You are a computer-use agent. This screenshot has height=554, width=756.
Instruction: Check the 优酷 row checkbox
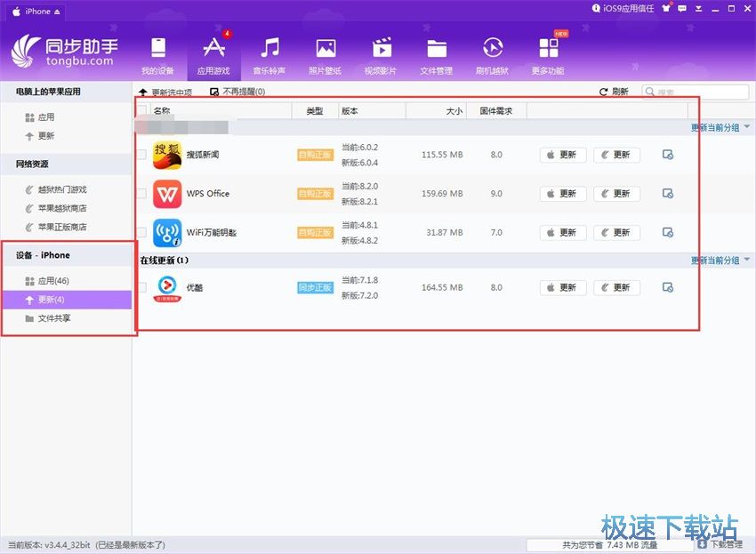141,287
